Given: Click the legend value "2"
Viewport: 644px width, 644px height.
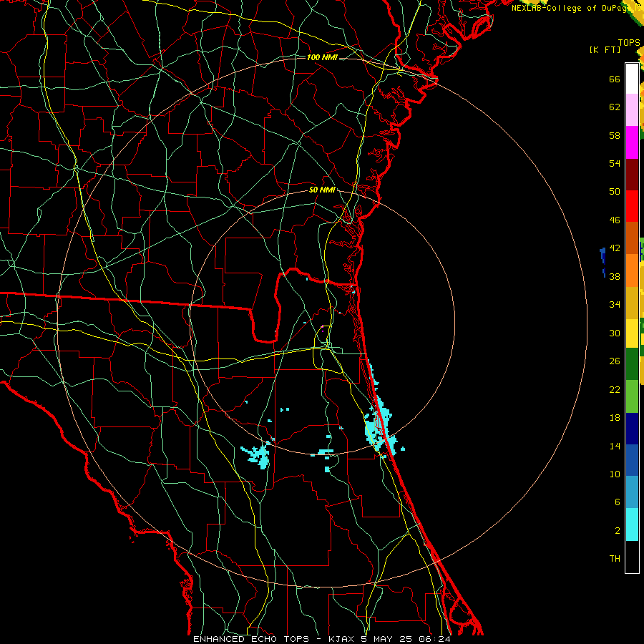Looking at the screenshot, I should 617,531.
